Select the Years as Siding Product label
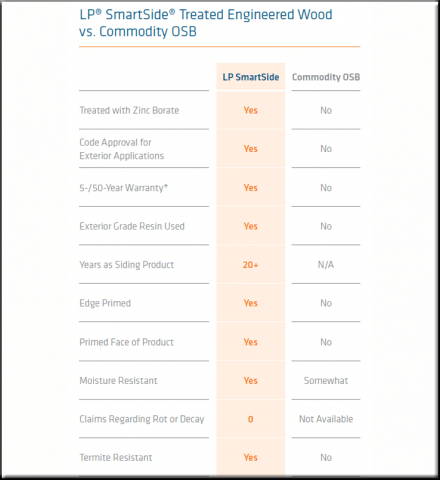This screenshot has height=480, width=440. click(127, 265)
